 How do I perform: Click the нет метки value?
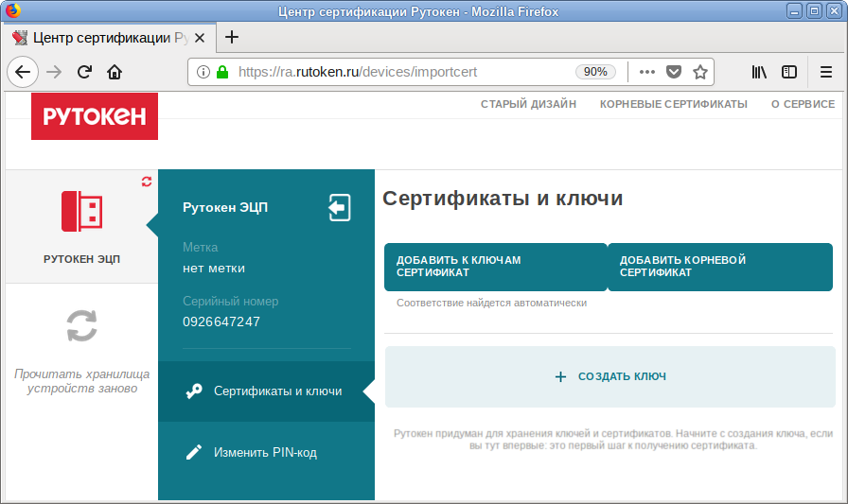click(214, 269)
